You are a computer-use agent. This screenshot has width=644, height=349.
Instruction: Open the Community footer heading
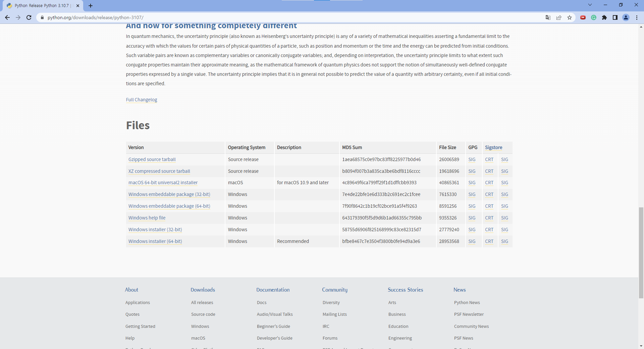(x=335, y=290)
